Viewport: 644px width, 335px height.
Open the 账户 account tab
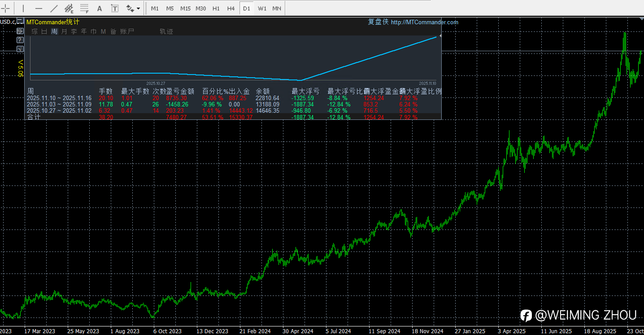(x=127, y=31)
